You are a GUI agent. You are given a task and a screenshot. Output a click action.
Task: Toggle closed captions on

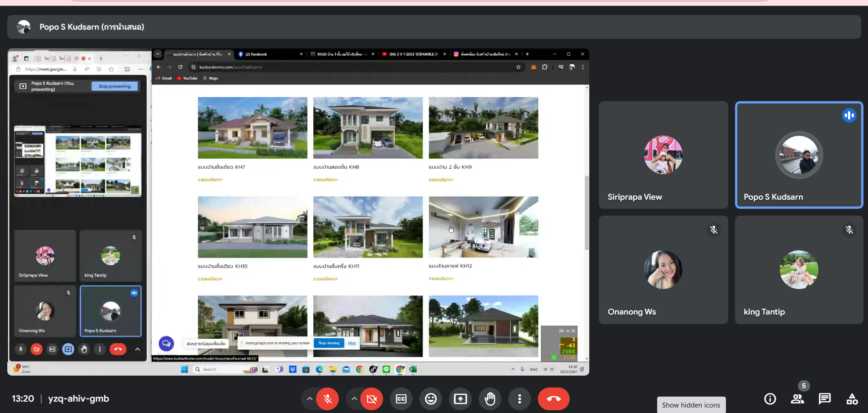pyautogui.click(x=401, y=399)
